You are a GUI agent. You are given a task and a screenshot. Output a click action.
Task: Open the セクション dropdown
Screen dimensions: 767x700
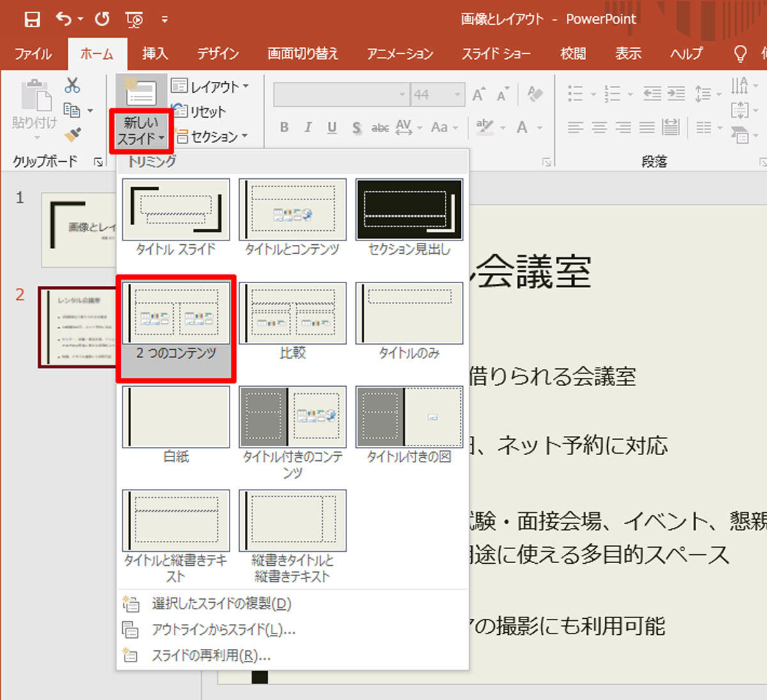pos(211,136)
